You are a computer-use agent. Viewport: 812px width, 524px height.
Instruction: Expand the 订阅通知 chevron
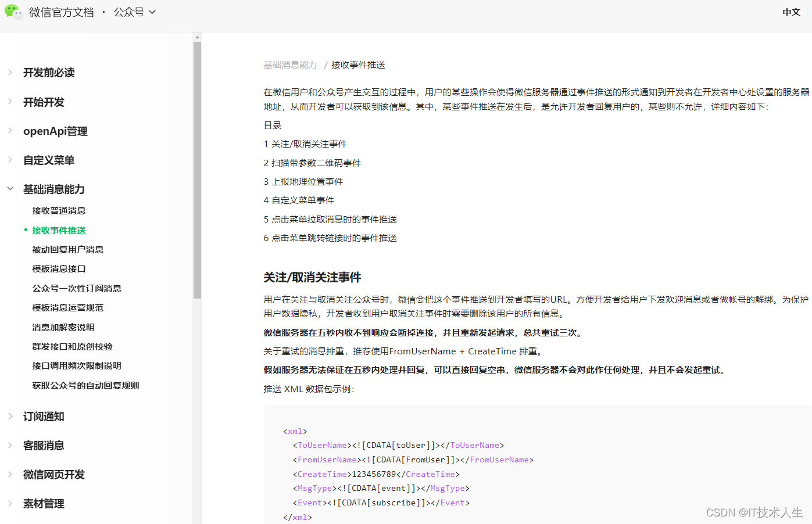[10, 416]
